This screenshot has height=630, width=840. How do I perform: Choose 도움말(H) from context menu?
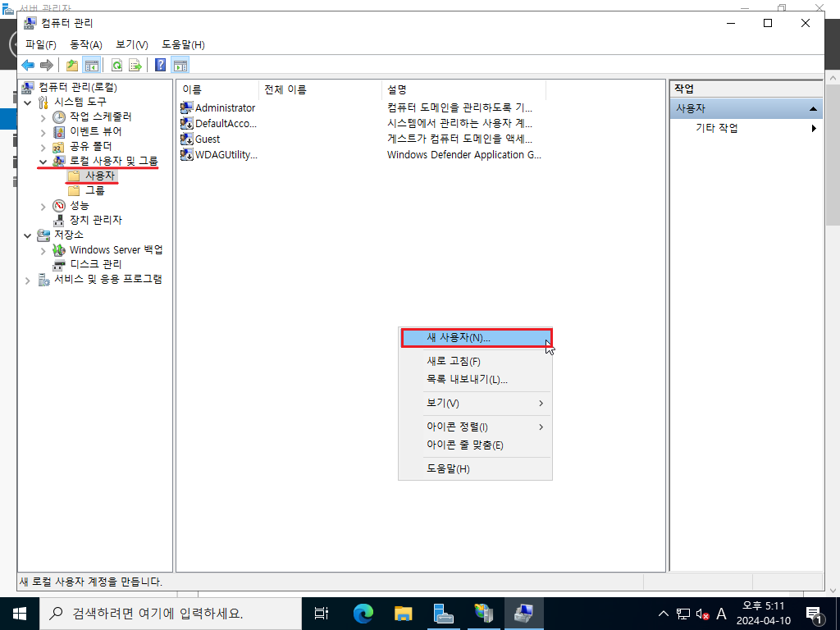[475, 468]
